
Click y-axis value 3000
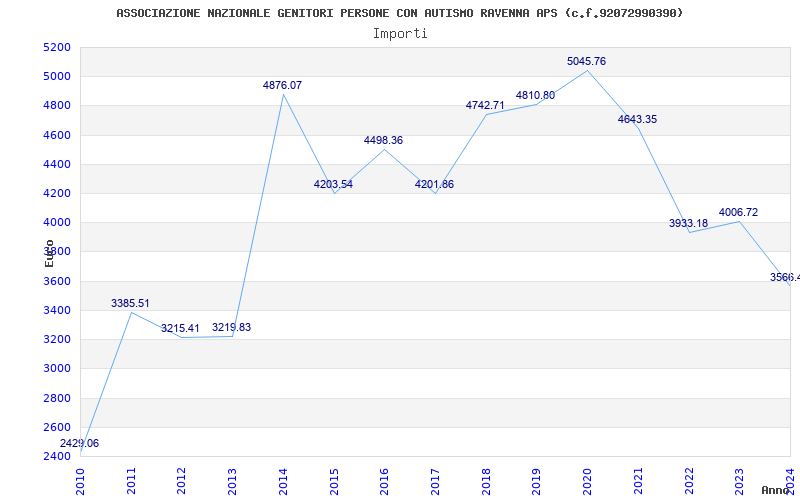click(58, 368)
